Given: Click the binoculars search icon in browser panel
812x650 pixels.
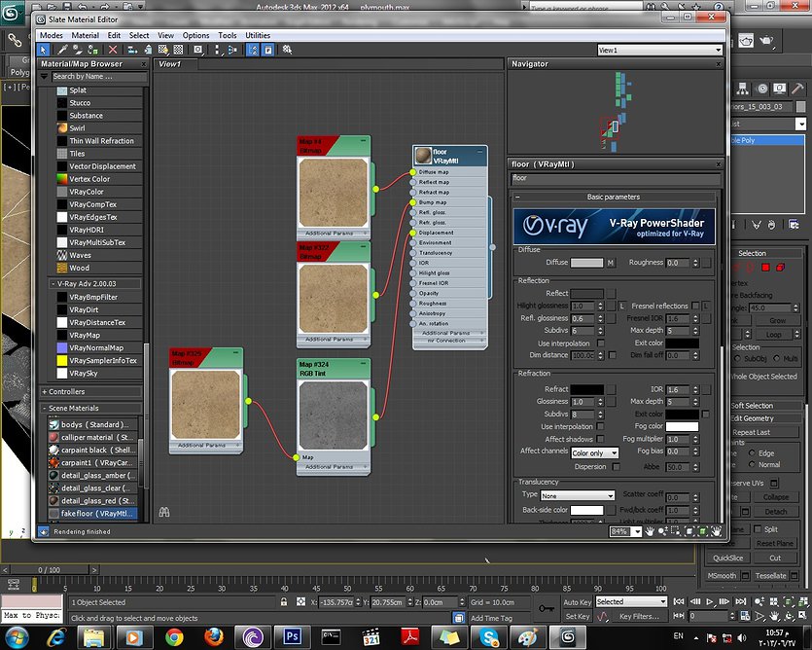Looking at the screenshot, I should [164, 511].
